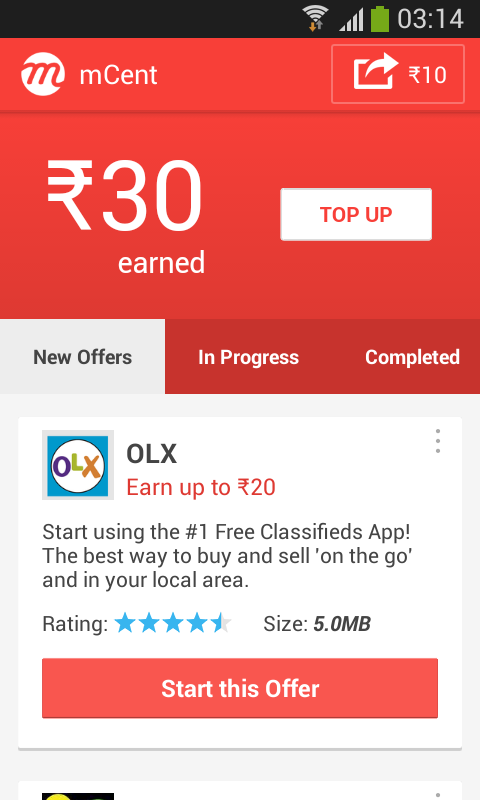Open OLX offer overflow menu dots
This screenshot has width=480, height=800.
(x=438, y=441)
